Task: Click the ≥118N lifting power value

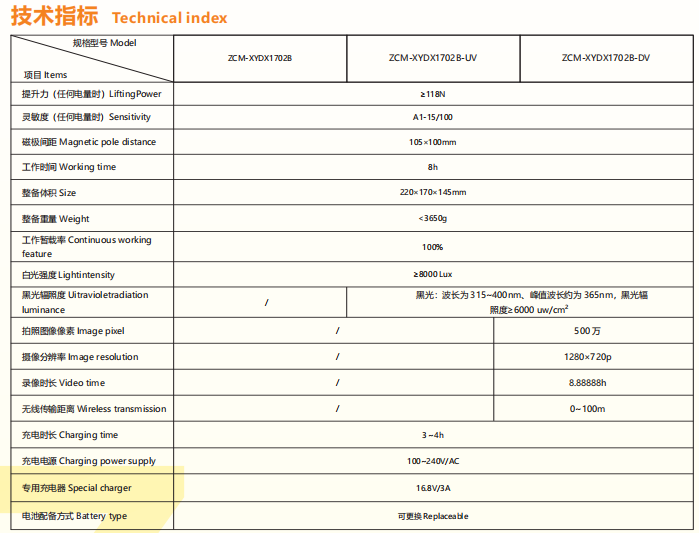Action: pos(432,93)
